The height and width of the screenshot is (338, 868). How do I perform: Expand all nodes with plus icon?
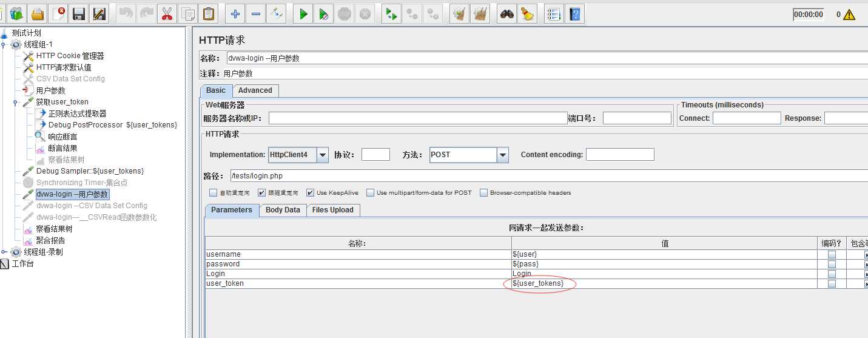click(235, 13)
